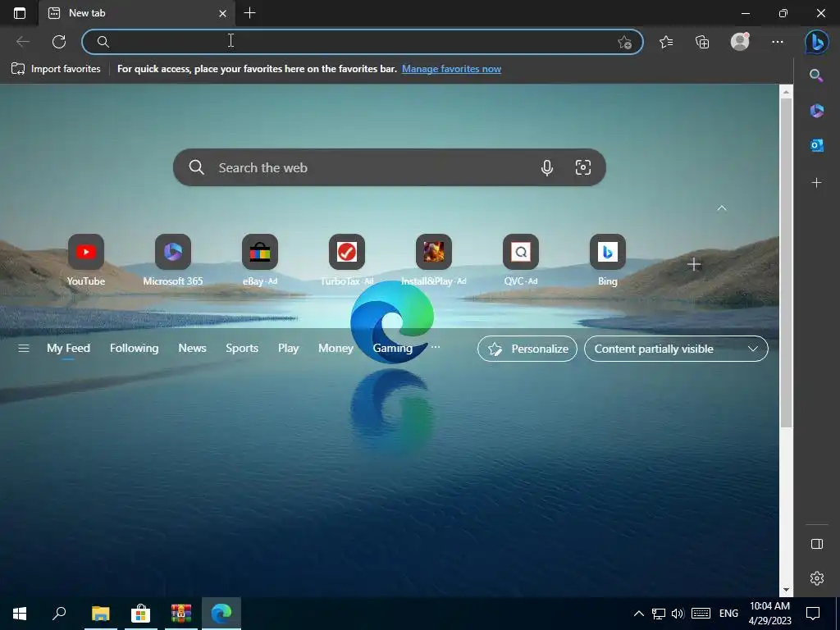The height and width of the screenshot is (630, 840).
Task: Show more feed categories ellipsis
Action: pyautogui.click(x=436, y=347)
